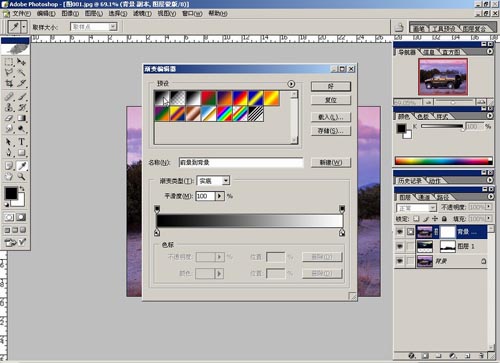Viewport: 500px width, 363px height.
Task: Open the 滤镜 menu
Action: point(142,13)
